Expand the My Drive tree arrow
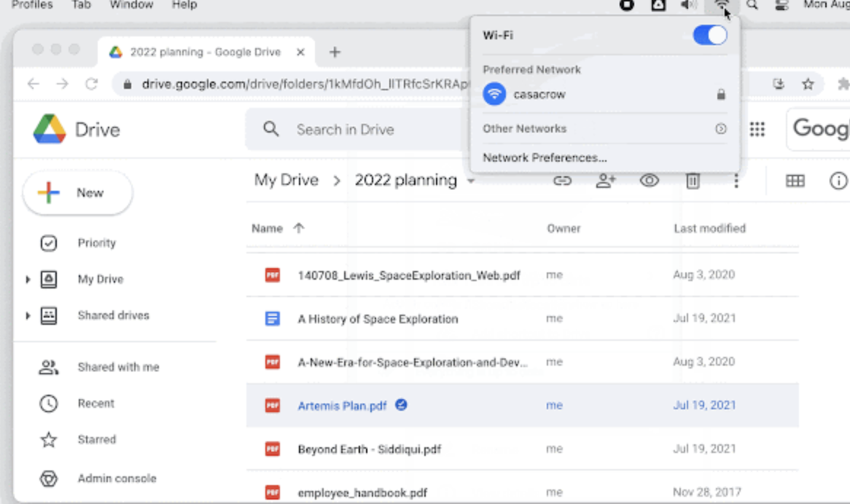850x504 pixels. (x=28, y=280)
